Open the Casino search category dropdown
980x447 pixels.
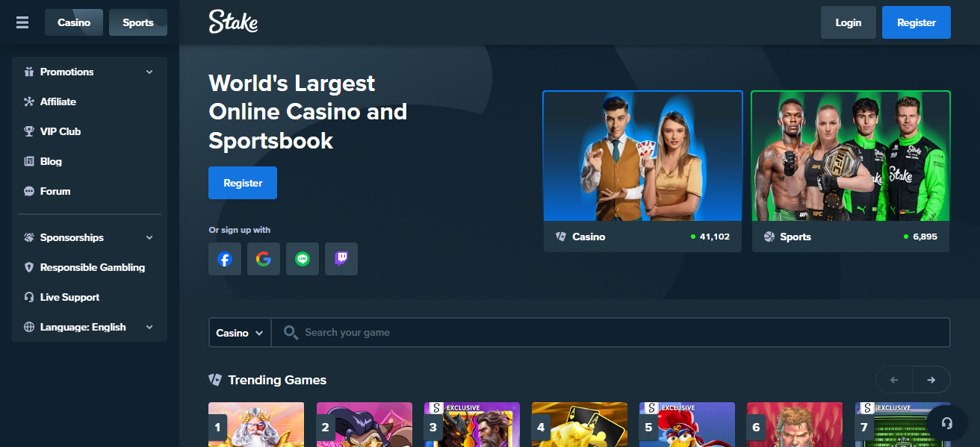coord(240,333)
